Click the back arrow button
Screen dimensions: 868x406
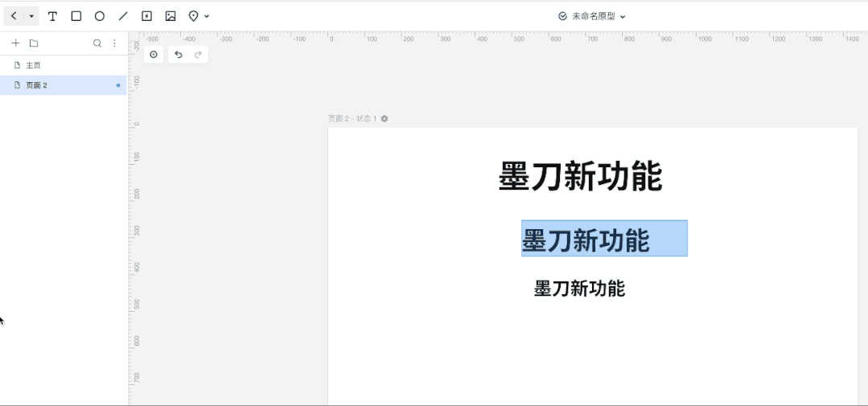tap(14, 16)
